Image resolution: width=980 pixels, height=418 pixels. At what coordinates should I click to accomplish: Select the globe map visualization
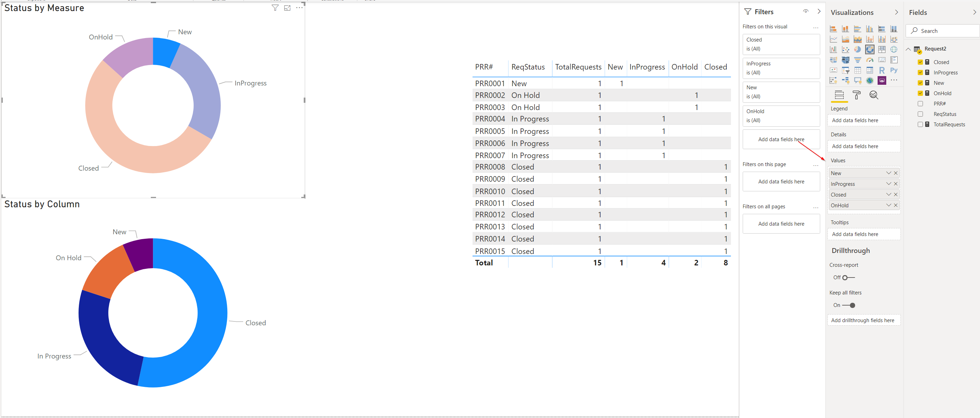click(894, 49)
